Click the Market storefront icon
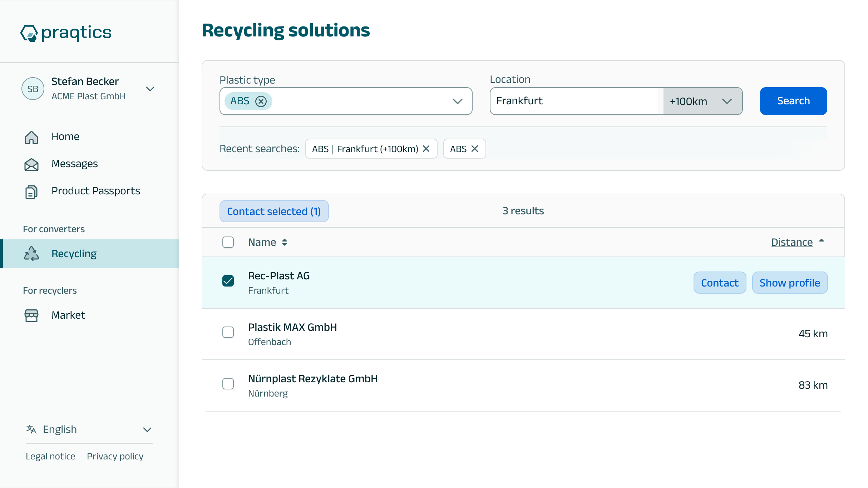The height and width of the screenshot is (488, 868). click(31, 315)
